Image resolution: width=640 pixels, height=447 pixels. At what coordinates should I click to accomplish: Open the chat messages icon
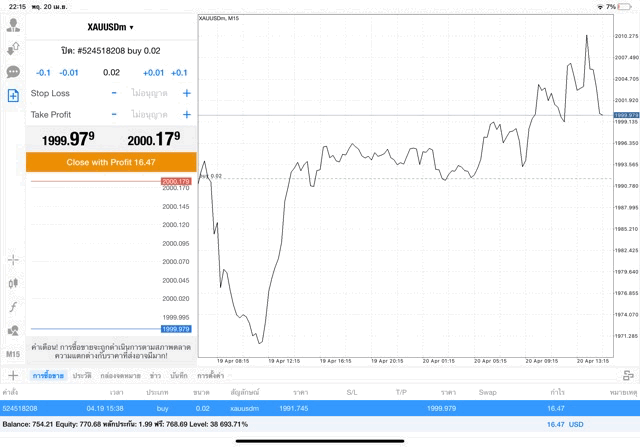coord(13,72)
